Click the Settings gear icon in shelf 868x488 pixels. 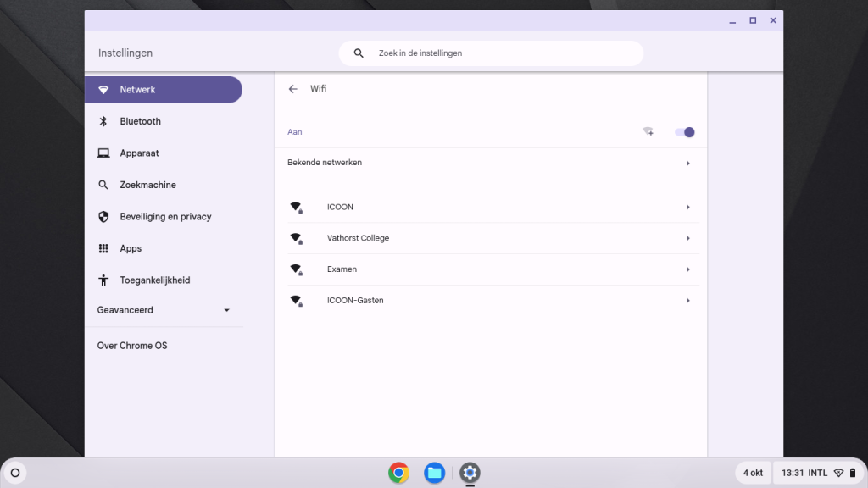pyautogui.click(x=470, y=473)
